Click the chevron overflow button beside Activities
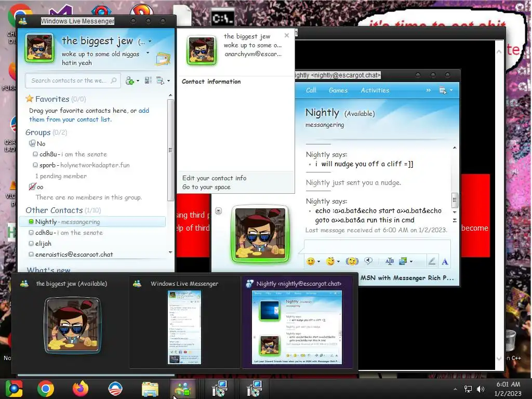The image size is (532, 399). 429,90
